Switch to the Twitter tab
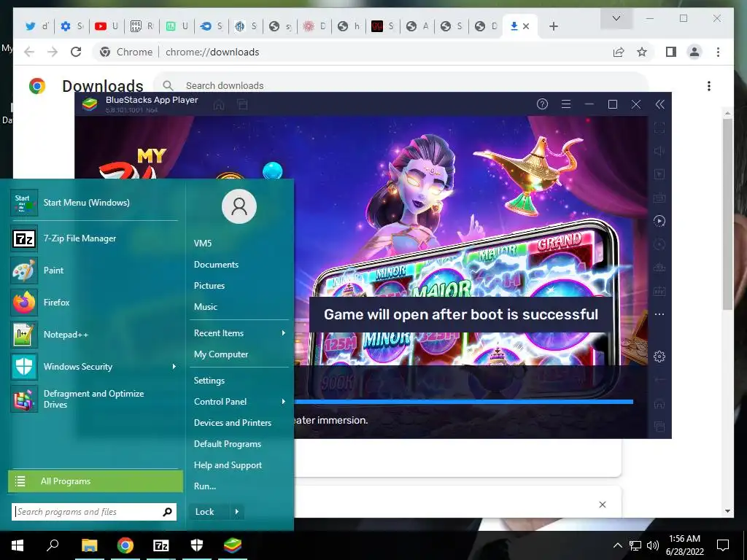 point(38,26)
